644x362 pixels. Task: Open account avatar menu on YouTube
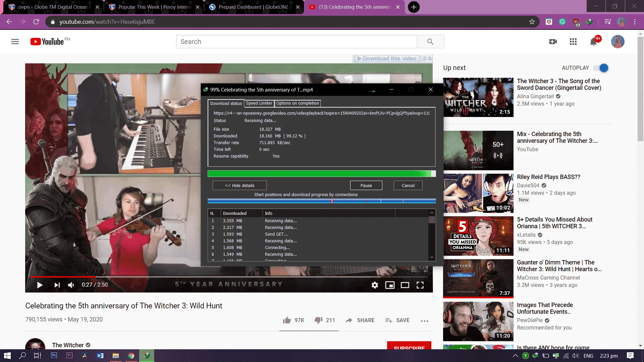(618, 42)
